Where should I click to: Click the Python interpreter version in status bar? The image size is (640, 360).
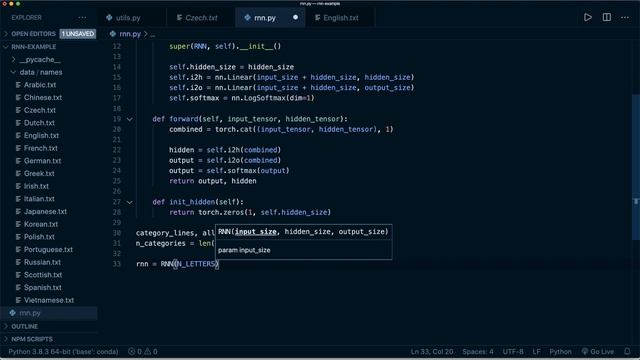click(x=63, y=351)
